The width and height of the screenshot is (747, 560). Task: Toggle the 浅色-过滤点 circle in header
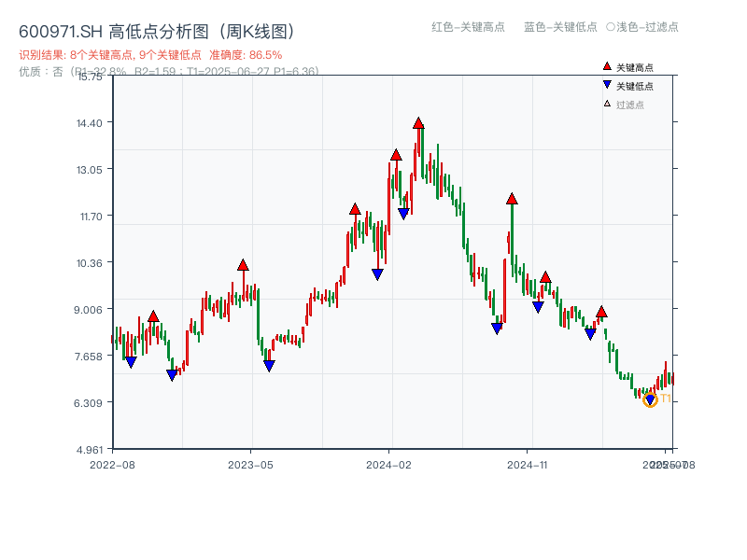pos(611,27)
